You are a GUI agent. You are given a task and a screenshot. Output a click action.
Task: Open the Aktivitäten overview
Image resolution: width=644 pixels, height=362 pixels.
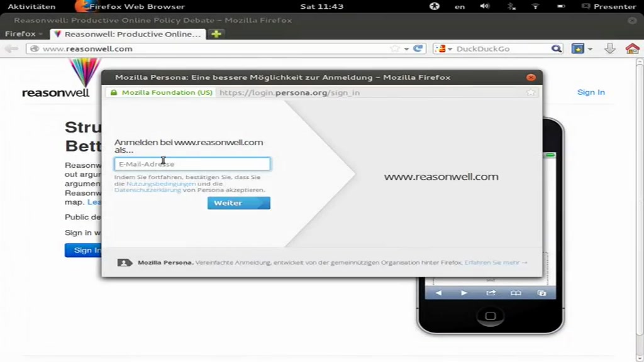pyautogui.click(x=31, y=6)
